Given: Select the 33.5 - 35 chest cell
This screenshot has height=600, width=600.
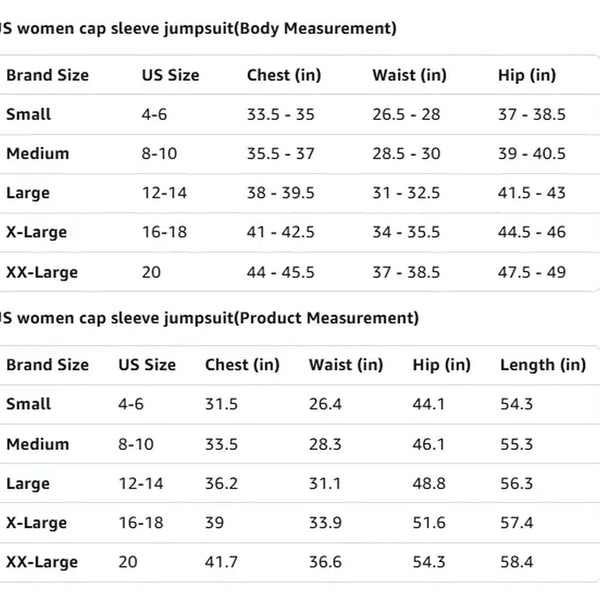Looking at the screenshot, I should 281,115.
